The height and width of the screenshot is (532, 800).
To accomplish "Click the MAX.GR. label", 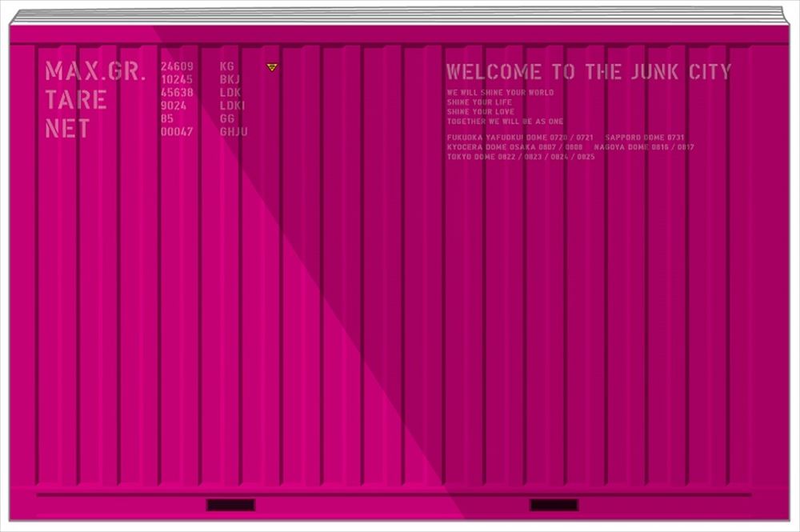I will 95,71.
